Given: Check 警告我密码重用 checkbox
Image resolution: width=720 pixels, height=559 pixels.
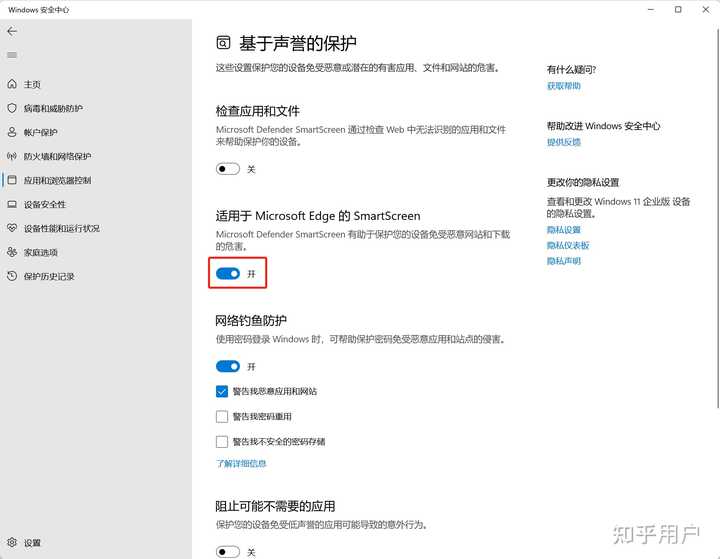Looking at the screenshot, I should 222,417.
